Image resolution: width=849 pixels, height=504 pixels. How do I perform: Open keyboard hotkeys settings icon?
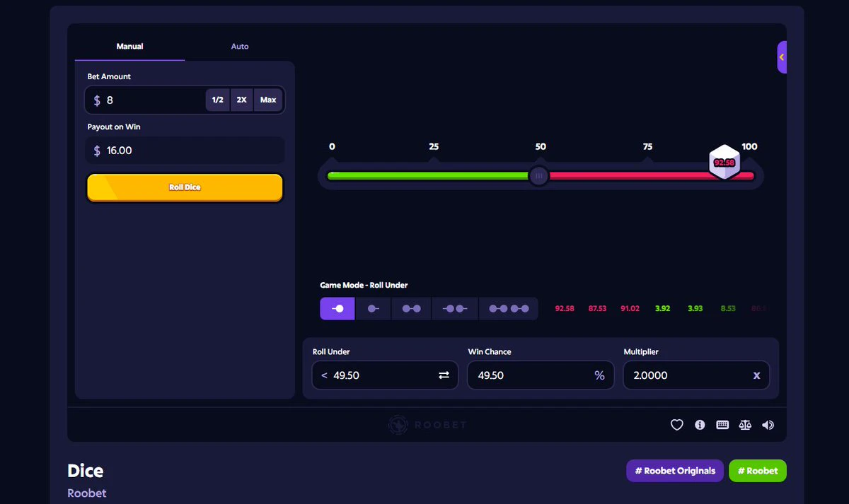point(722,425)
